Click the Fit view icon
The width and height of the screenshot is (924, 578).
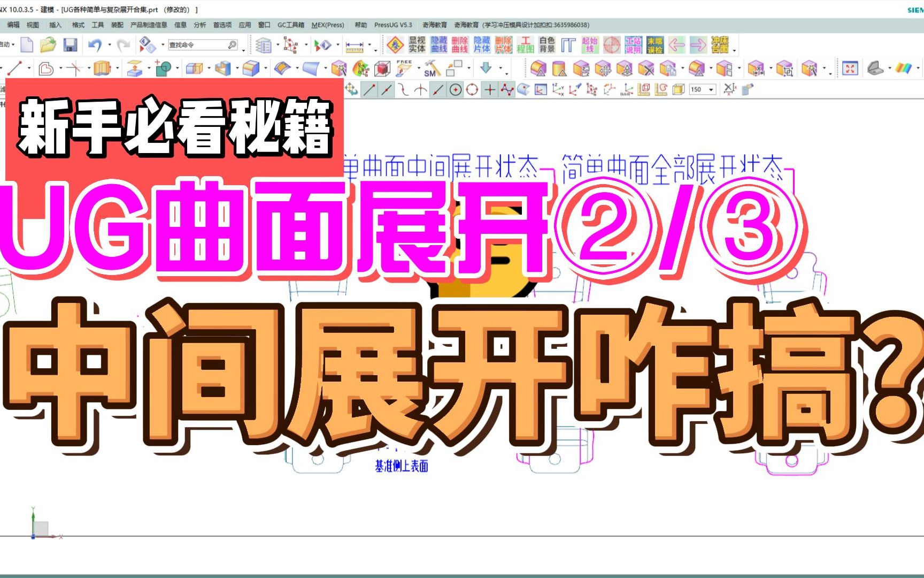(850, 68)
